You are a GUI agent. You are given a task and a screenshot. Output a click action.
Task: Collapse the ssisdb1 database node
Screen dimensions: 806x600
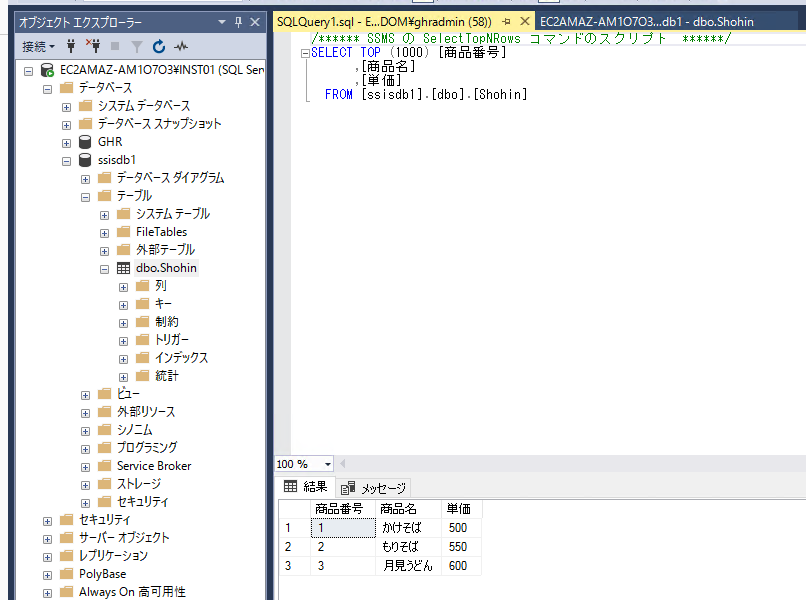(66, 161)
